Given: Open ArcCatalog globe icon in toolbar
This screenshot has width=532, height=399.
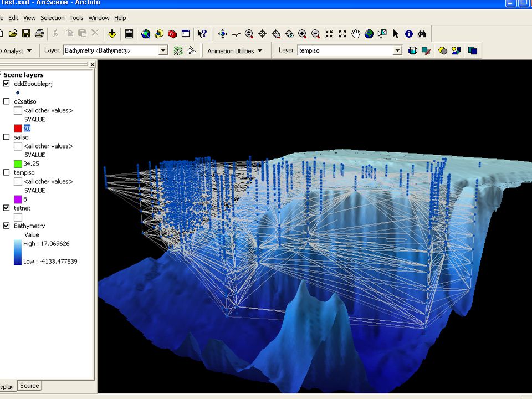Looking at the screenshot, I should (x=146, y=34).
